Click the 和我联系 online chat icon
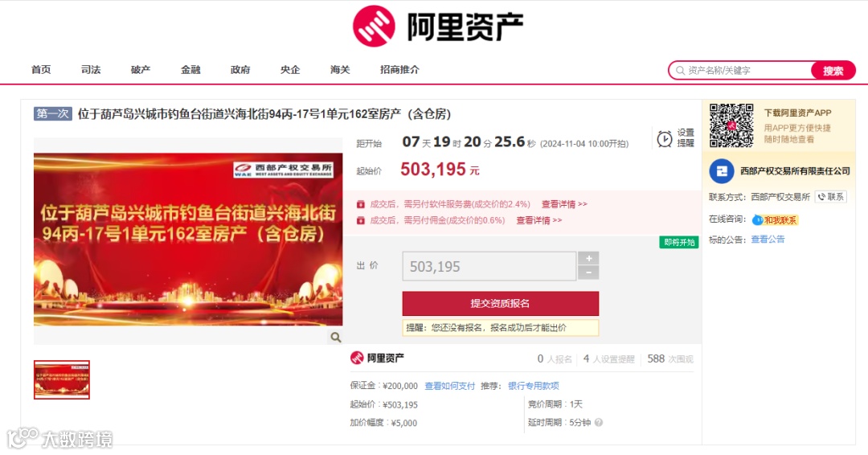 point(775,219)
